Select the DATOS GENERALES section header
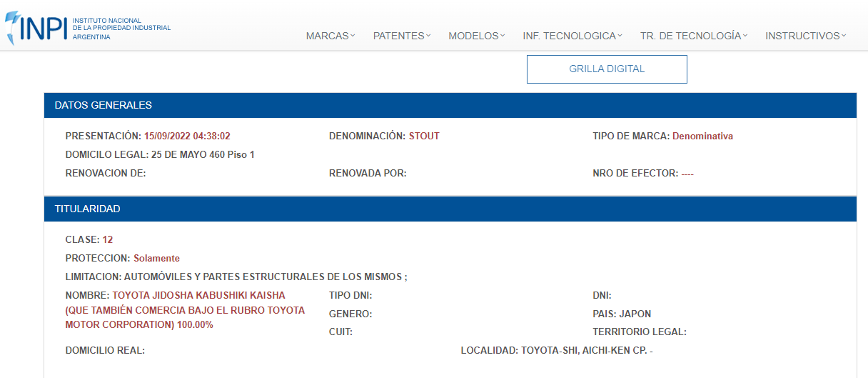 [450, 105]
